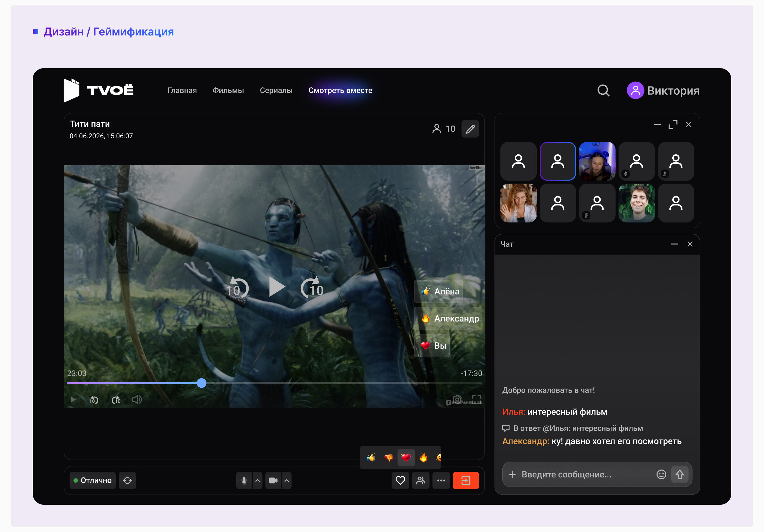Viewport: 764px width, 532px height.
Task: Open the three-dots more options menu
Action: click(x=441, y=480)
